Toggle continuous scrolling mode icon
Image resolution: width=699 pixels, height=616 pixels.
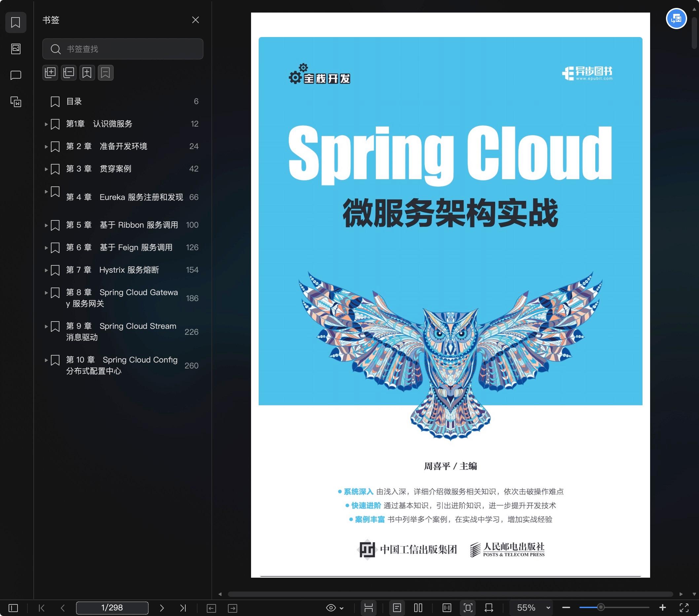[x=368, y=608]
